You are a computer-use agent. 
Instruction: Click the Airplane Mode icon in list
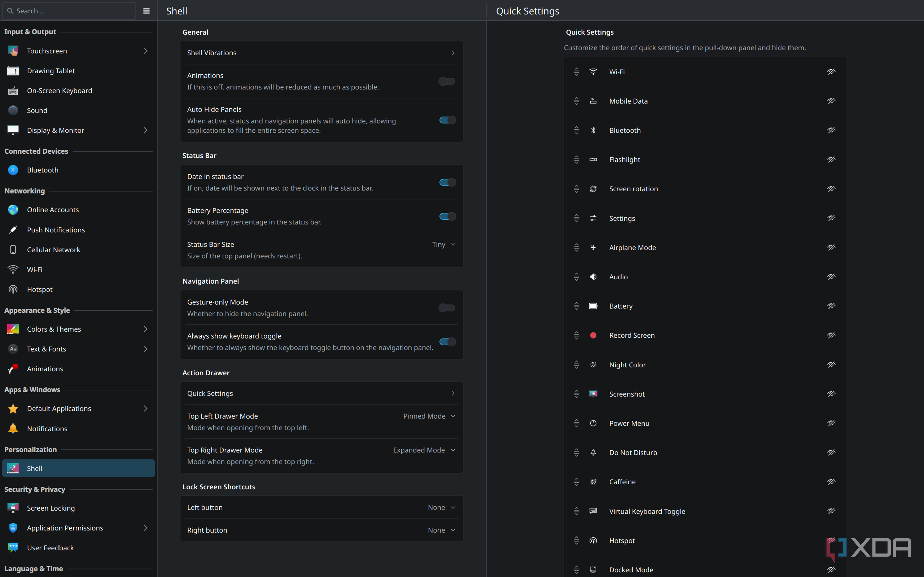(x=593, y=247)
